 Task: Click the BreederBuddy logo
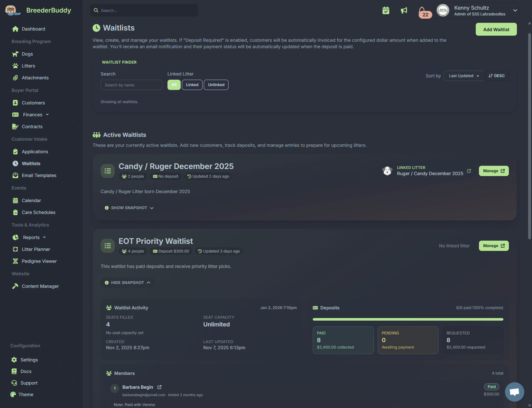tap(38, 10)
